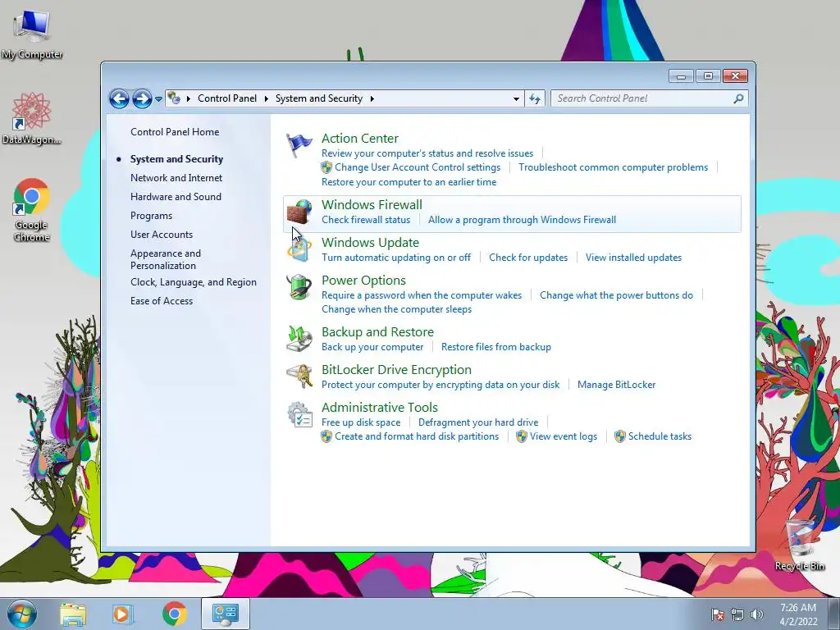Open Change User Account Control settings
Viewport: 840px width, 630px height.
[x=418, y=167]
